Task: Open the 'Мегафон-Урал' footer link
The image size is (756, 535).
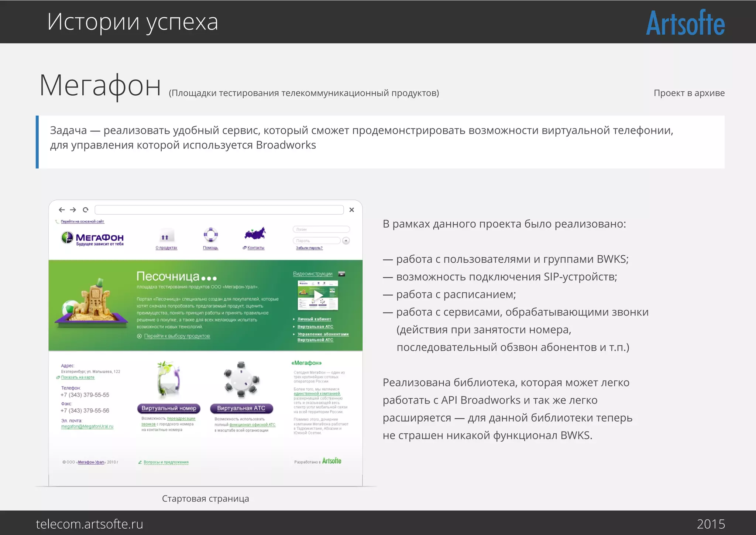Action: click(x=91, y=462)
